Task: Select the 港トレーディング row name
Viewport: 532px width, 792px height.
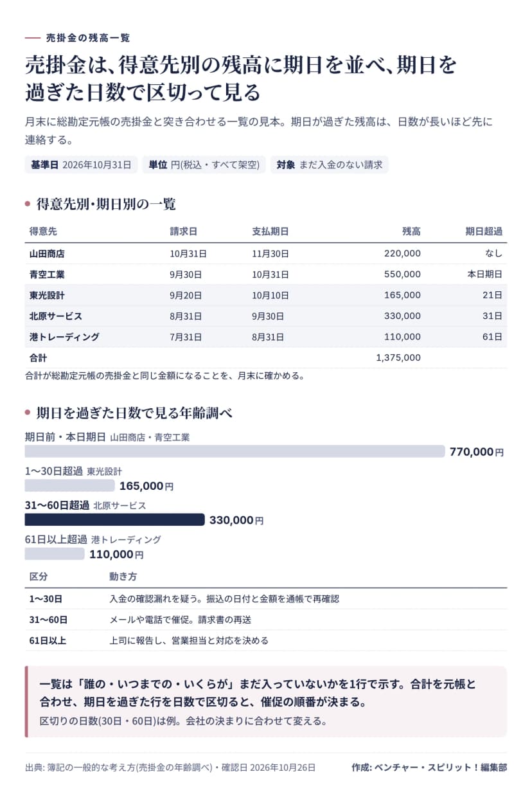Action: [x=64, y=337]
